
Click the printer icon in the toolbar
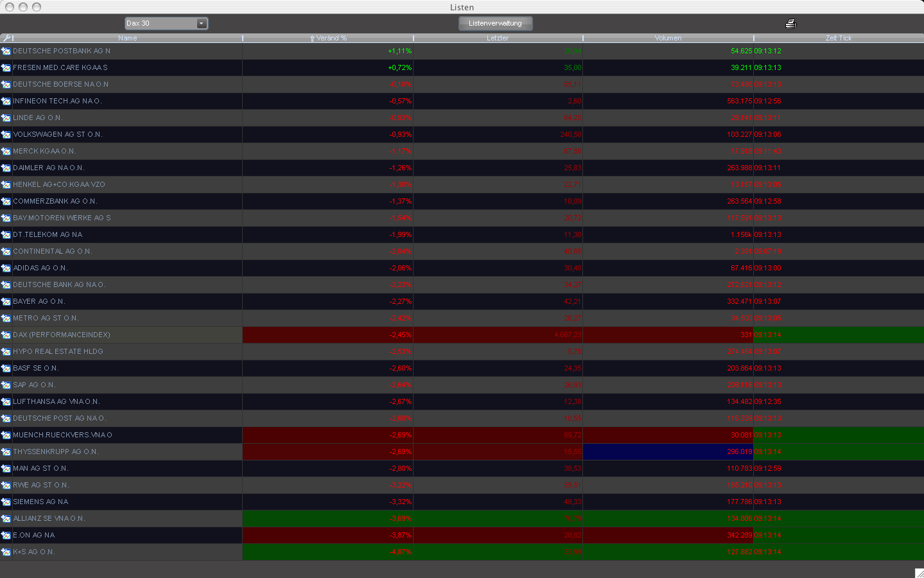[x=791, y=24]
